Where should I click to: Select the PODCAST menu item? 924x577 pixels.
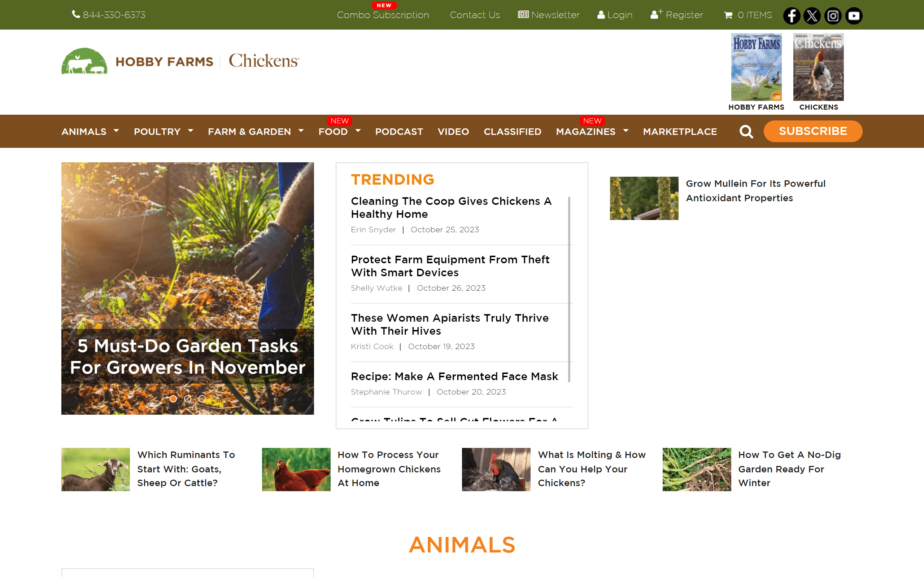(398, 131)
